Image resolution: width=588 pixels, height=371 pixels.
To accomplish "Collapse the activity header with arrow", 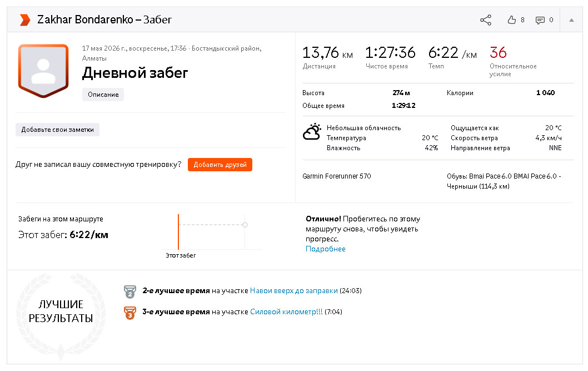I will pyautogui.click(x=571, y=20).
